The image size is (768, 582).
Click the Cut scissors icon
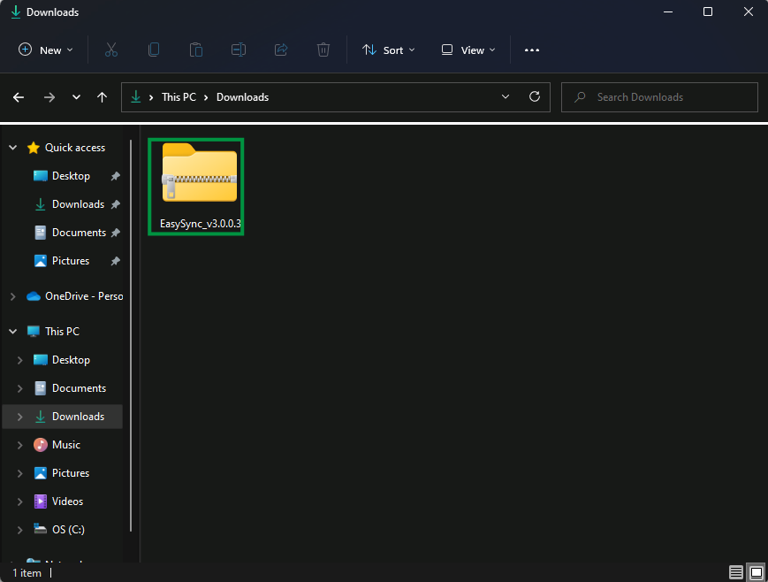pyautogui.click(x=111, y=50)
